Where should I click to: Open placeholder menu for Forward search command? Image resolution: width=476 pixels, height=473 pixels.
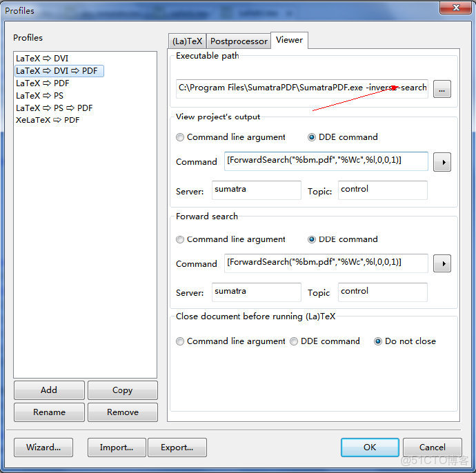442,263
